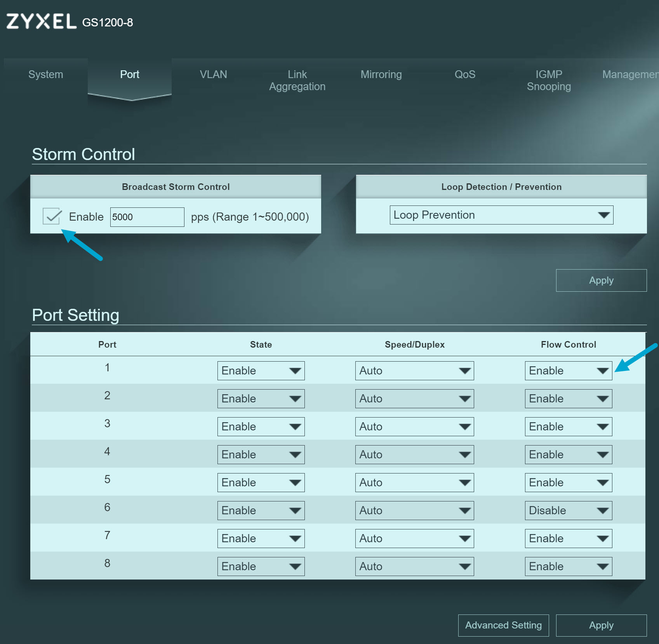
Task: Click Apply under Port Setting
Action: pyautogui.click(x=601, y=625)
